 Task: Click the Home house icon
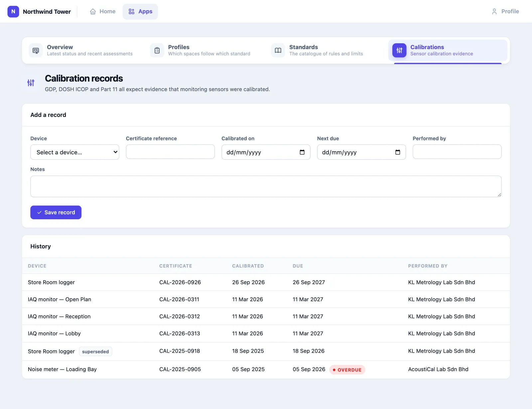pyautogui.click(x=93, y=11)
